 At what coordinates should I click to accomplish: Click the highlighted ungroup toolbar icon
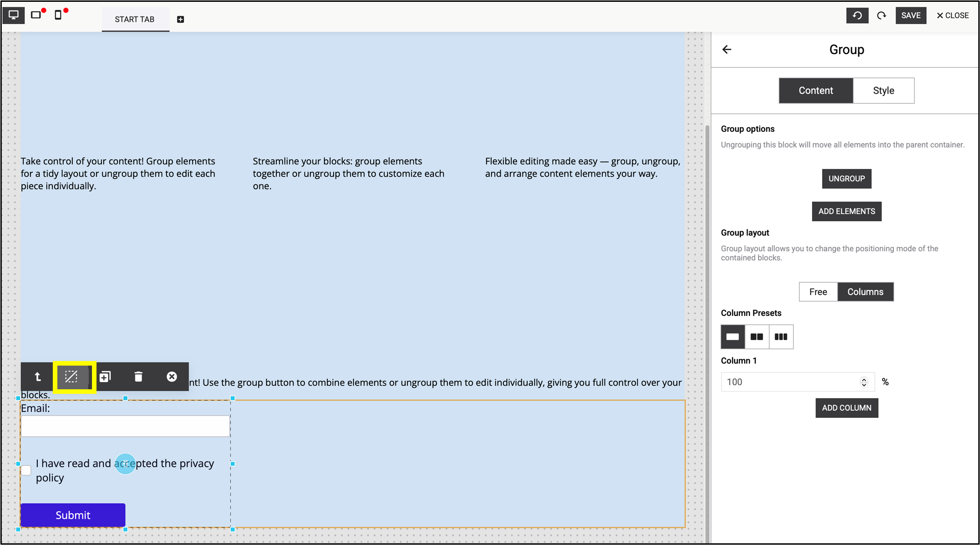(x=71, y=377)
